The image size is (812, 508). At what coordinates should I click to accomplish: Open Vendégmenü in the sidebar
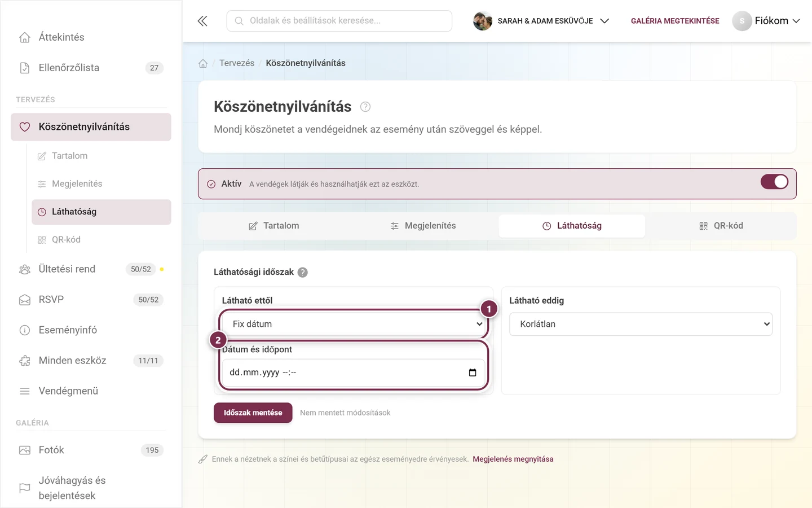(91, 391)
